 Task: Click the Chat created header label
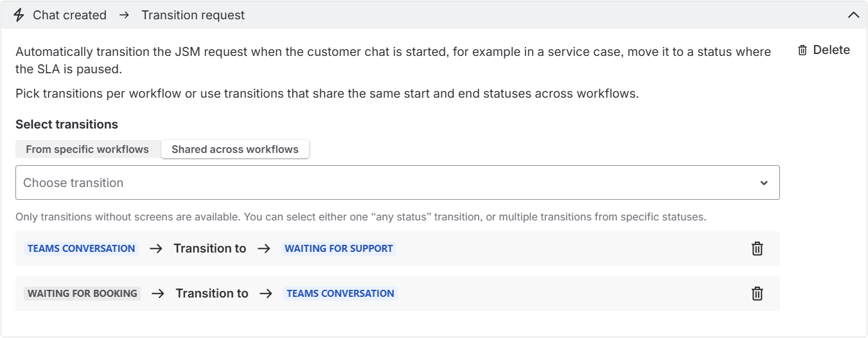click(x=69, y=15)
